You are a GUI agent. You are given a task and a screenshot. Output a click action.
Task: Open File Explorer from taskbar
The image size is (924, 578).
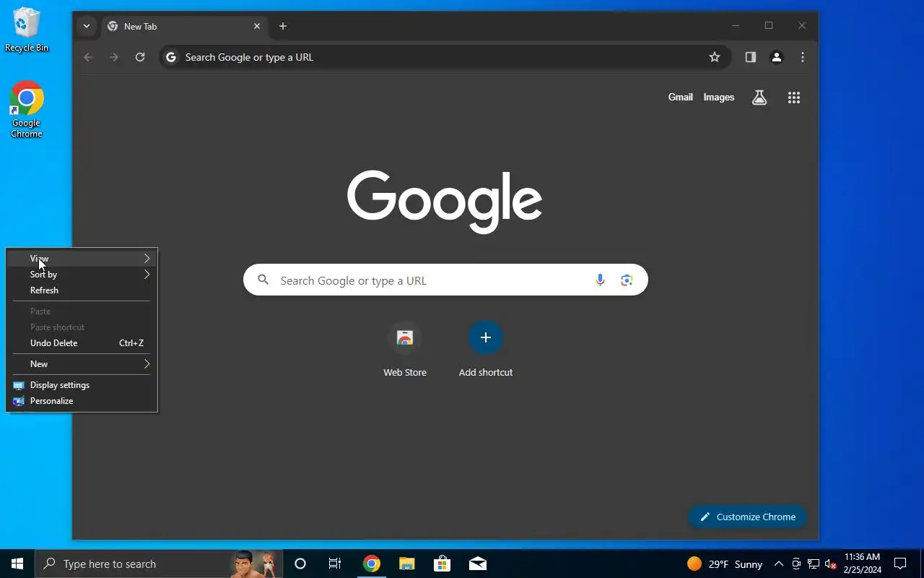point(407,564)
